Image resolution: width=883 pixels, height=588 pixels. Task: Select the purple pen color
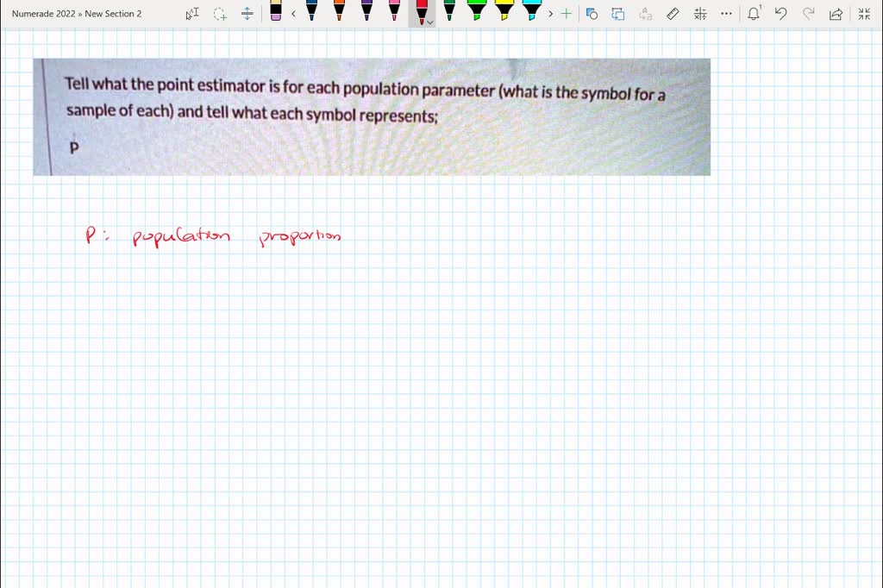tap(366, 12)
